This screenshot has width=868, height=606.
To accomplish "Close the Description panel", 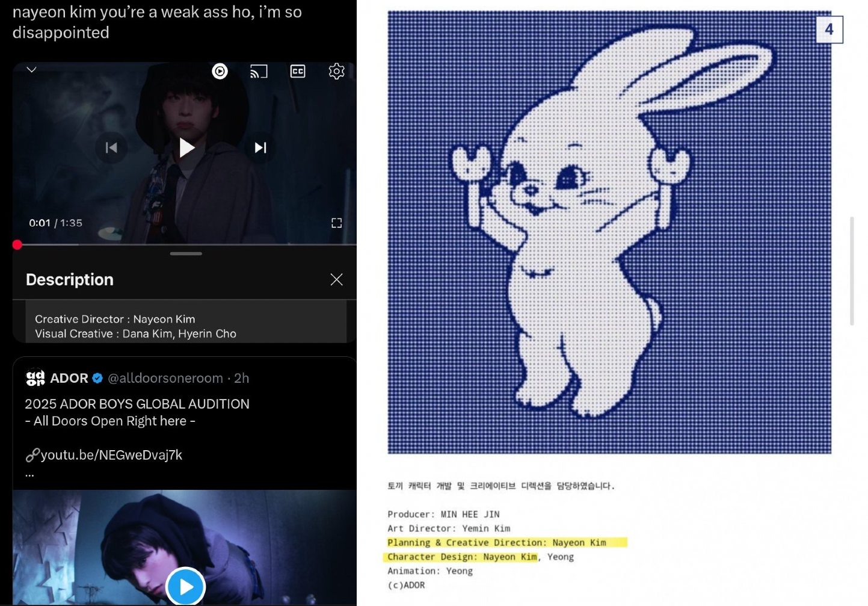I will click(336, 279).
